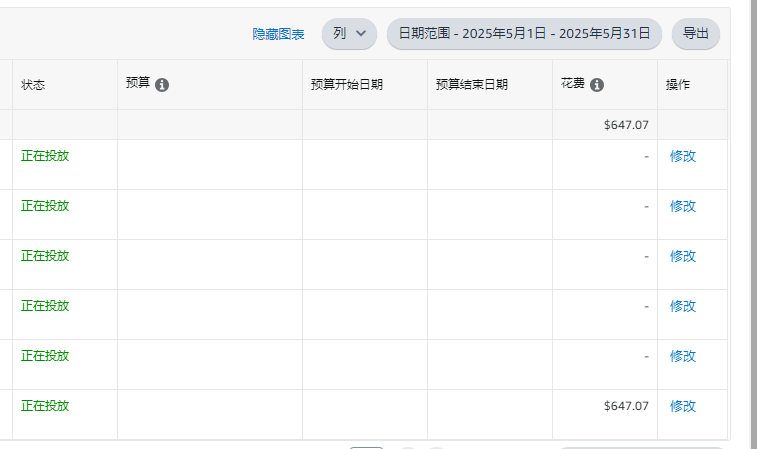Click the 操作 column header

[678, 84]
